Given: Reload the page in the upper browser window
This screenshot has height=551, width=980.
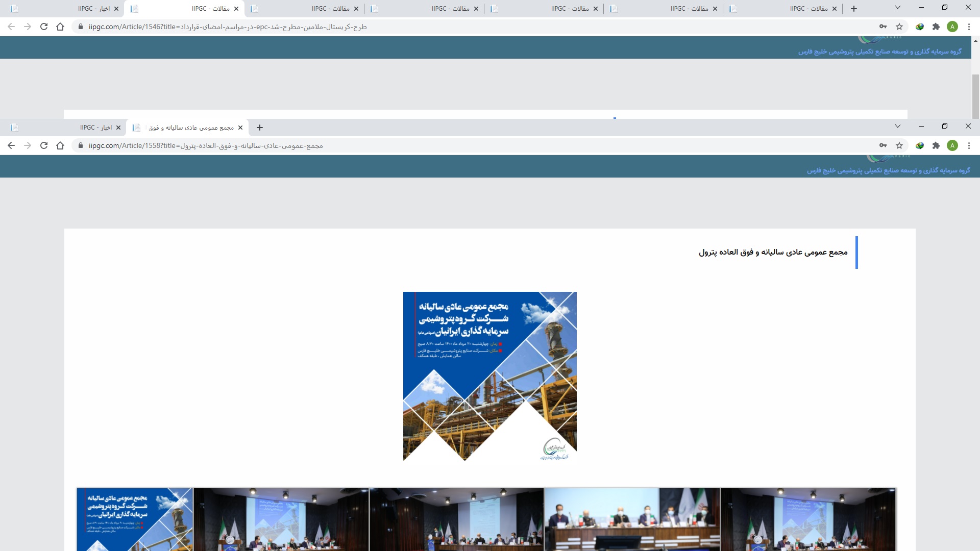Looking at the screenshot, I should pyautogui.click(x=44, y=27).
